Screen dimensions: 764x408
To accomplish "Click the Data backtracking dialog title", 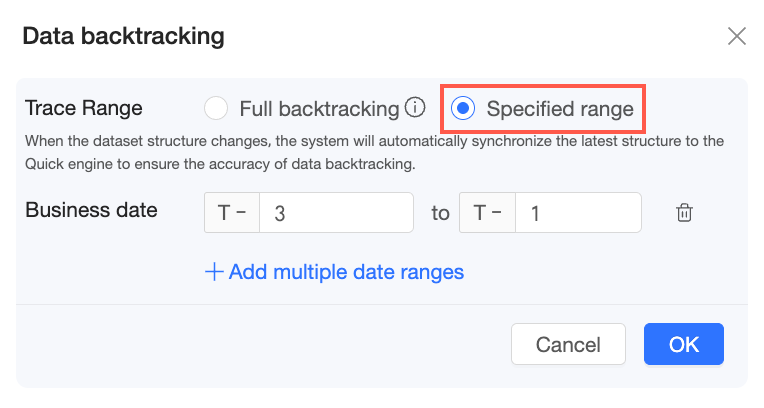I will pyautogui.click(x=123, y=37).
